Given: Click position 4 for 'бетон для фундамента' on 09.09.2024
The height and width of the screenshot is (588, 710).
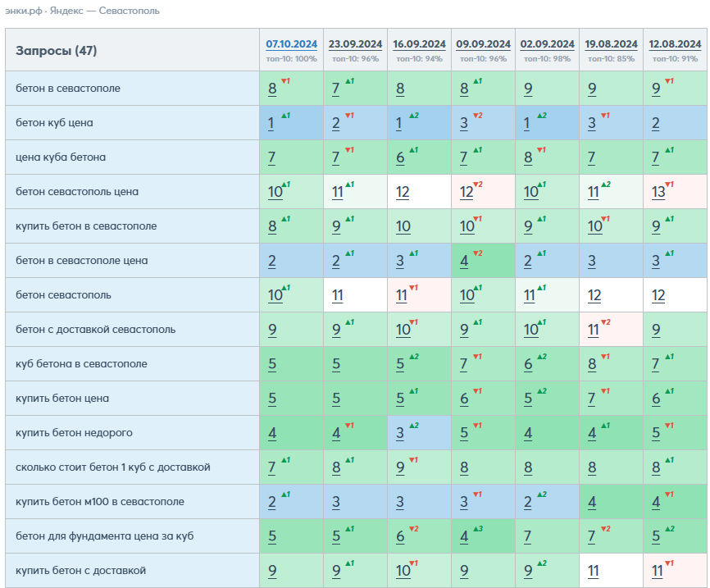Looking at the screenshot, I should coord(464,536).
